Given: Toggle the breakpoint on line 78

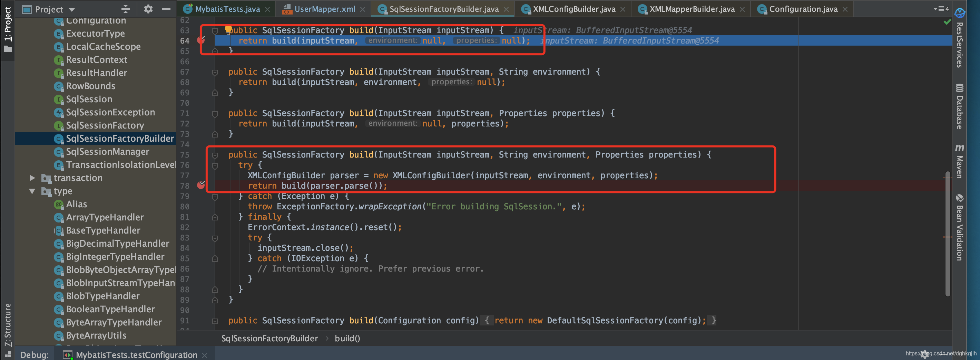Looking at the screenshot, I should tap(201, 185).
